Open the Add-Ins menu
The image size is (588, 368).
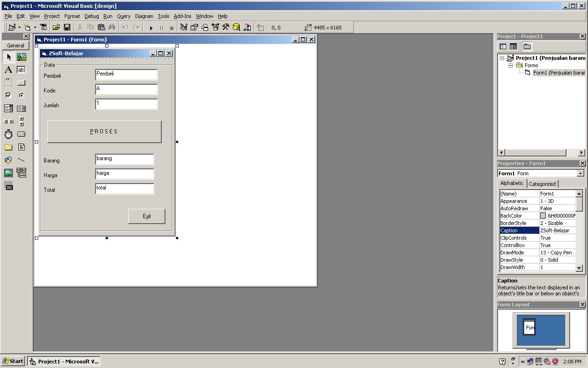pyautogui.click(x=182, y=16)
